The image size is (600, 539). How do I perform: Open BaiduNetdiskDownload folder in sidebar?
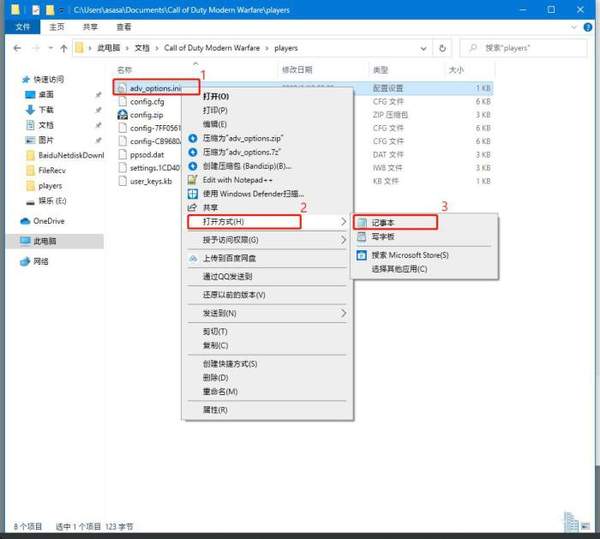pyautogui.click(x=65, y=155)
